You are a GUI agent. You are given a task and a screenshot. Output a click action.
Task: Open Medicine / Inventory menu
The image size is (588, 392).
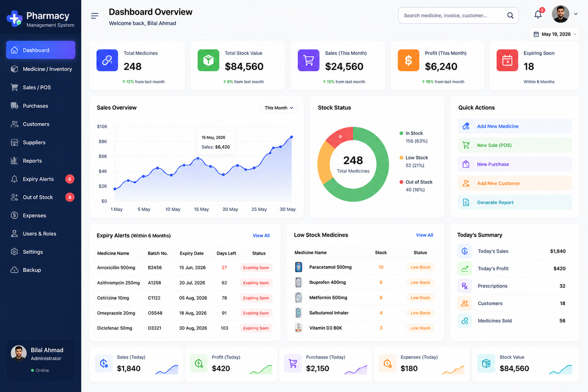tap(40, 69)
